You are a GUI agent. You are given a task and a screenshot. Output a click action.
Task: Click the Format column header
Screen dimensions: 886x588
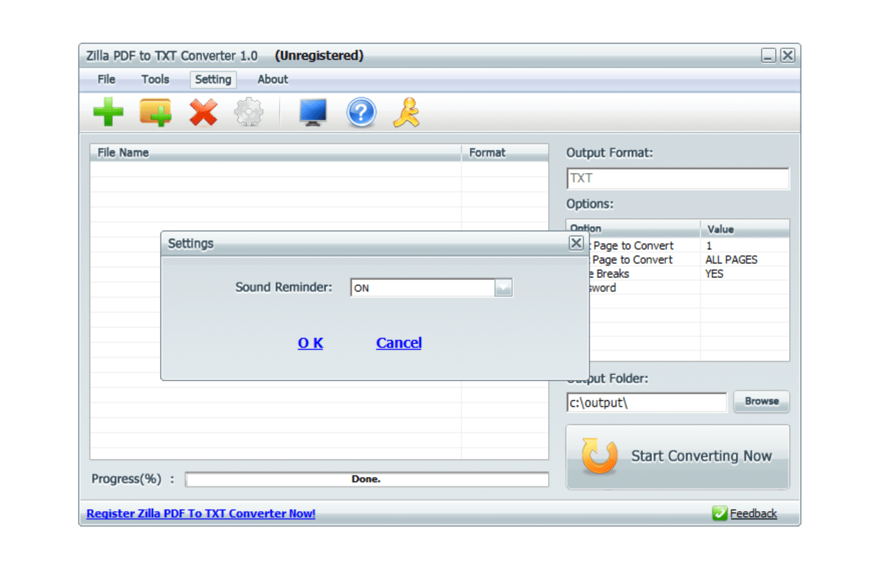(x=505, y=153)
